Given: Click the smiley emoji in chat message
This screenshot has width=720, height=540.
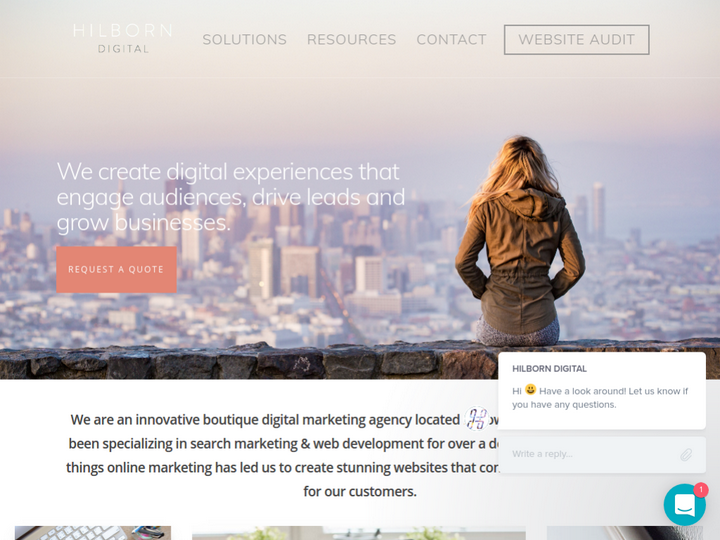Looking at the screenshot, I should 530,389.
